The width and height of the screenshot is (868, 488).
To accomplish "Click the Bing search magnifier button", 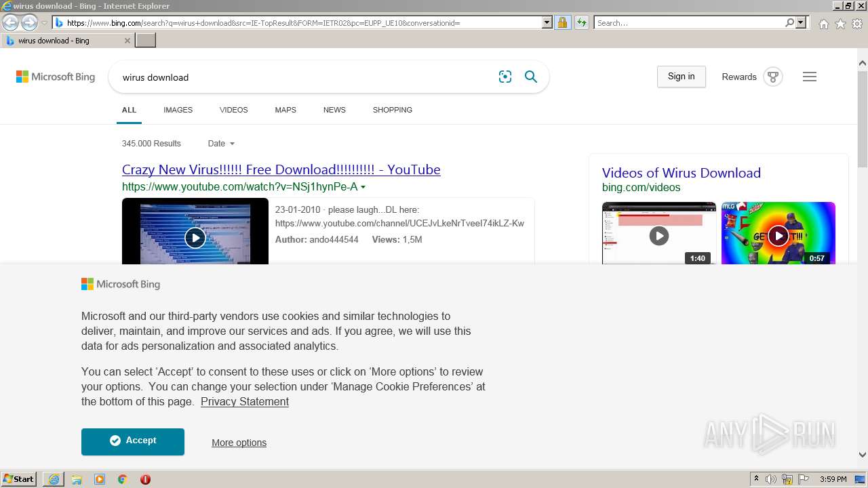I will (531, 77).
